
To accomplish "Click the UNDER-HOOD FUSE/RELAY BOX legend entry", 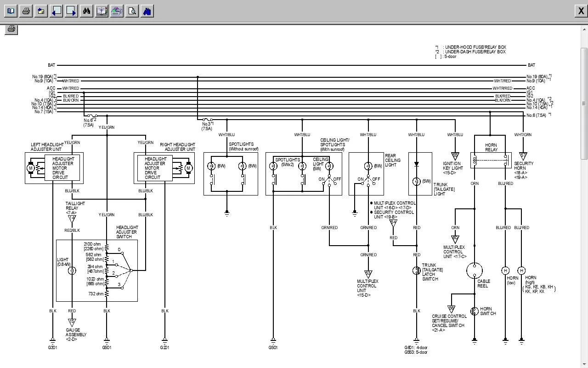I will click(x=470, y=47).
